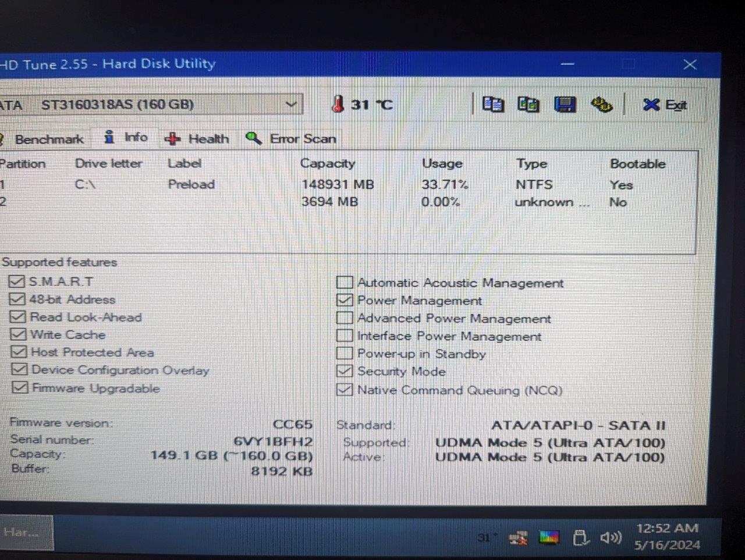Toggle the Power Management checkbox

point(345,300)
